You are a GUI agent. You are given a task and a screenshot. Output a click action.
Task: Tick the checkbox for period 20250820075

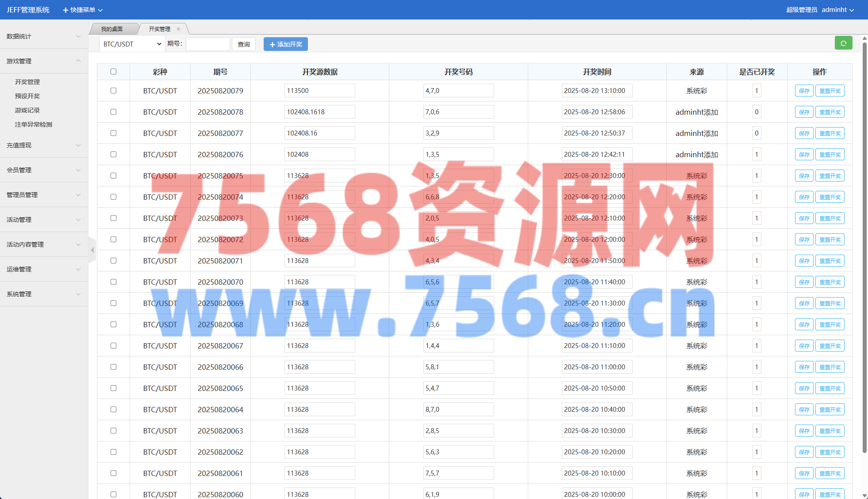pyautogui.click(x=113, y=176)
